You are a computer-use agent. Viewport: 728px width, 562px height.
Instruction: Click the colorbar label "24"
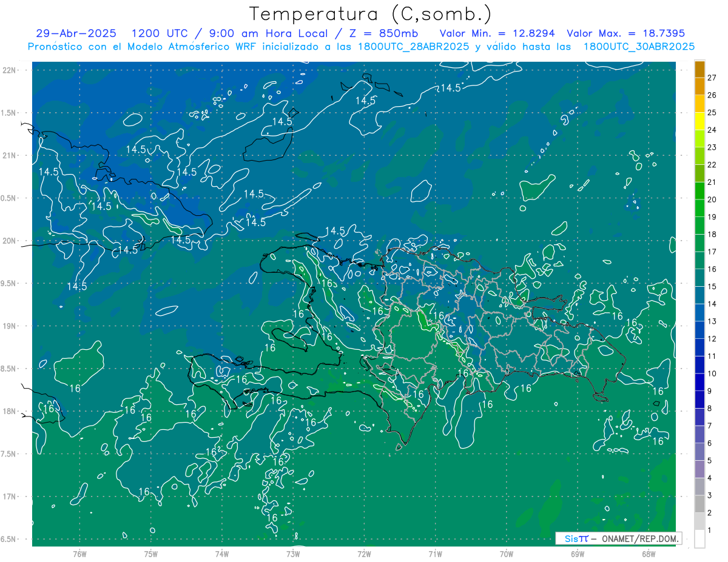(712, 130)
